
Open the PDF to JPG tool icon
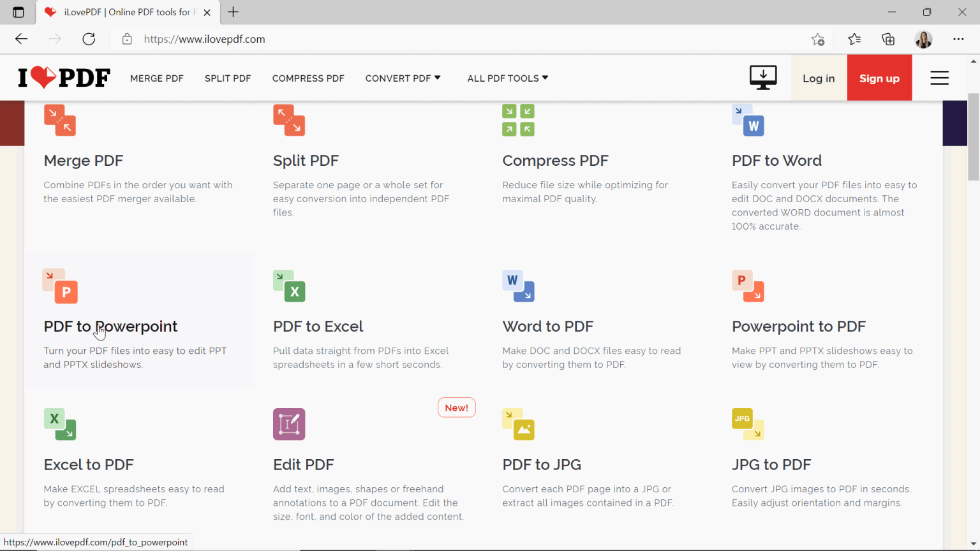[x=518, y=424]
